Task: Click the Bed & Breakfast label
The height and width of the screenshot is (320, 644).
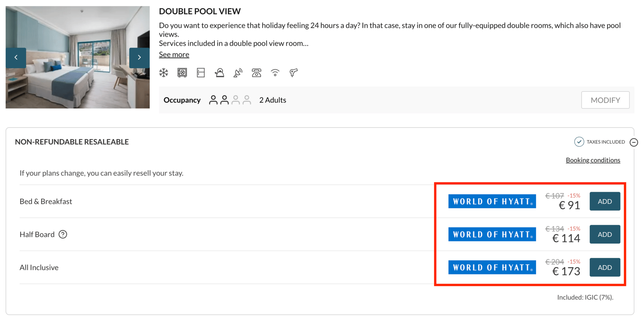Action: [46, 201]
